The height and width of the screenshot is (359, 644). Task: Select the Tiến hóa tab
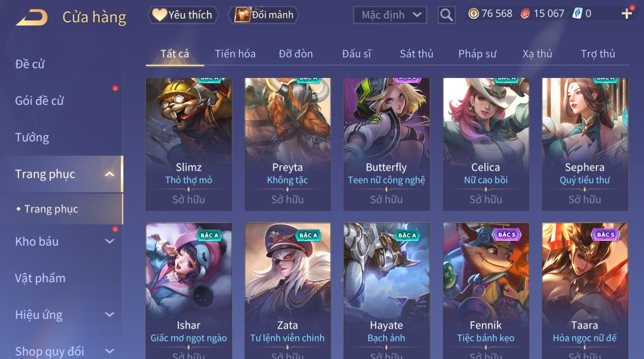coord(235,54)
